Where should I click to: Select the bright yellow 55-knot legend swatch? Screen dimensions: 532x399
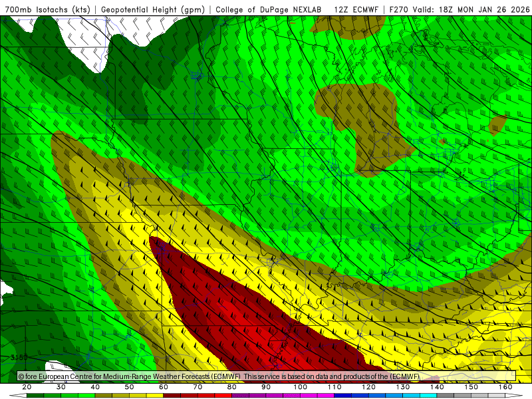pos(155,396)
